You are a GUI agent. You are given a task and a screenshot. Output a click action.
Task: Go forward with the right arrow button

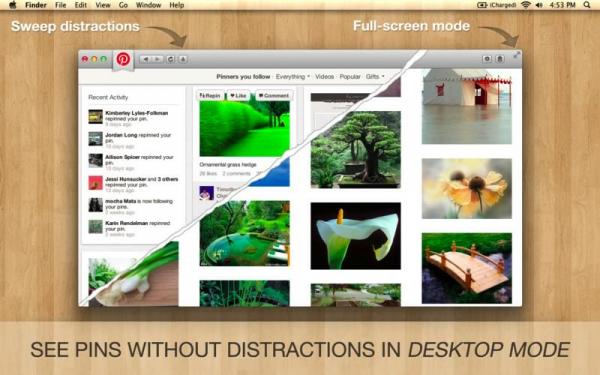(157, 59)
